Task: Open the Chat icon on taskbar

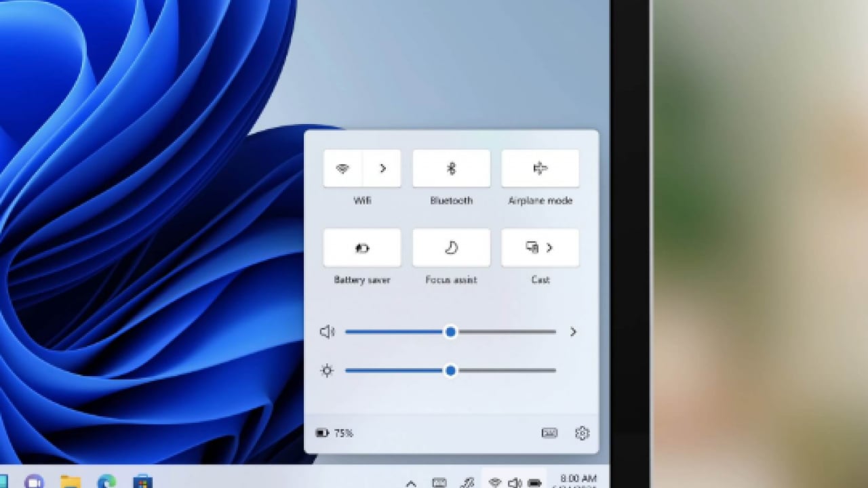Action: [x=34, y=482]
